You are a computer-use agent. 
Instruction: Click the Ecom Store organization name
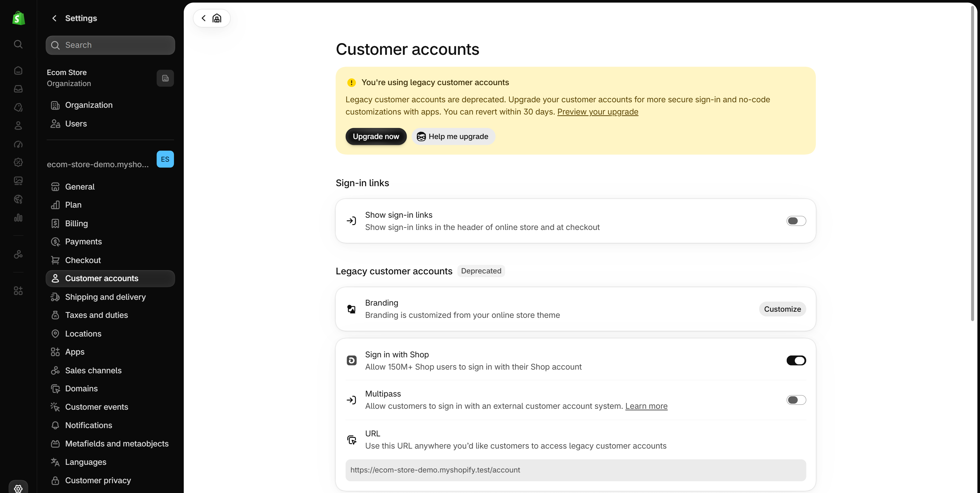coord(66,72)
